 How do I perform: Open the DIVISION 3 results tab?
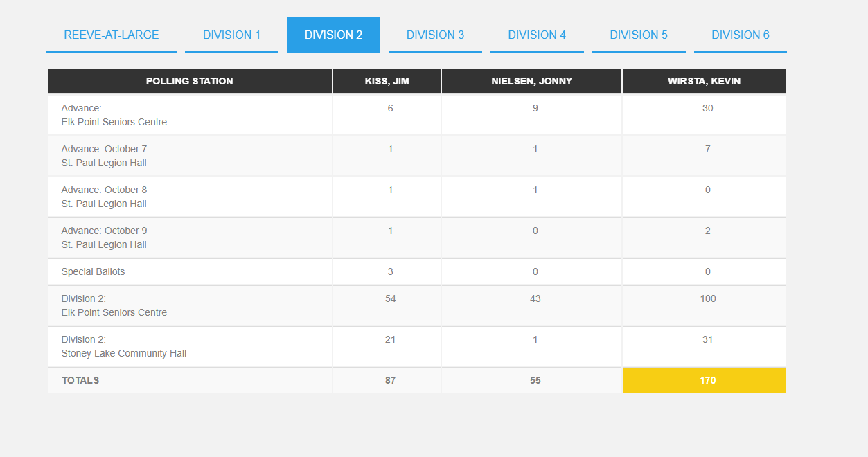click(x=435, y=35)
